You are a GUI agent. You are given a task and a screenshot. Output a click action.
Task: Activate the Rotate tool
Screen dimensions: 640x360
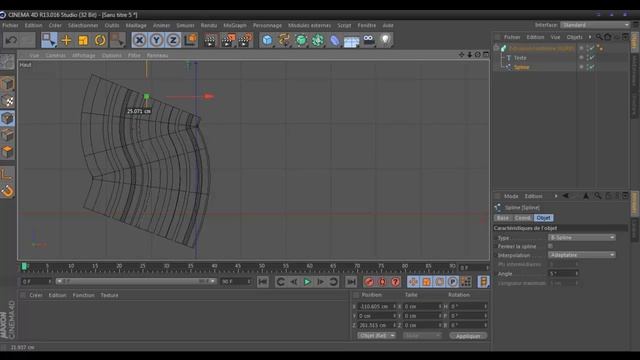coord(100,40)
